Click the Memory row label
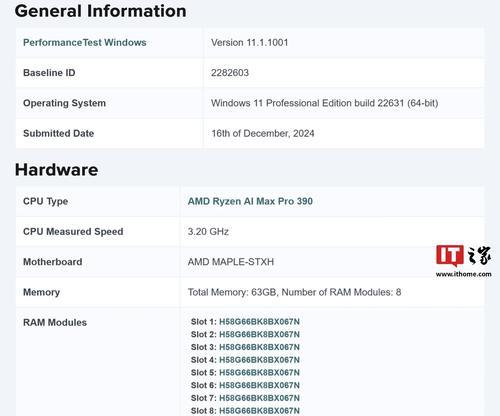Viewport: 500px width, 416px height. [x=41, y=292]
